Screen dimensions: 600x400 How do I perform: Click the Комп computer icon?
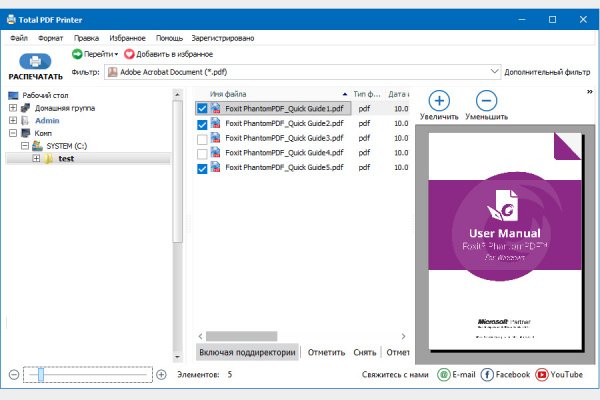click(x=26, y=133)
